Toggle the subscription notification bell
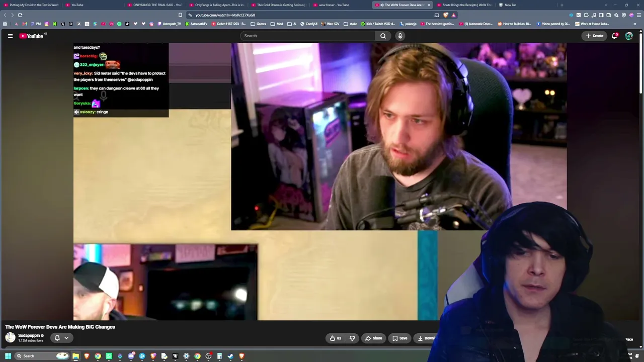Viewport: 644px width, 362px height. point(57,338)
